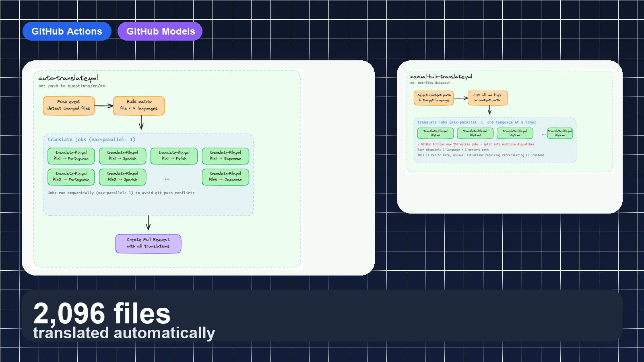Select the auto-translate.yml title
Image resolution: width=644 pixels, height=362 pixels.
coord(68,79)
